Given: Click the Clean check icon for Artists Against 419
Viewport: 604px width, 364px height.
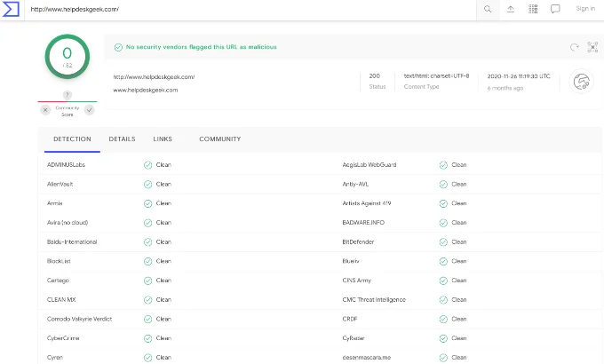Looking at the screenshot, I should [x=443, y=204].
